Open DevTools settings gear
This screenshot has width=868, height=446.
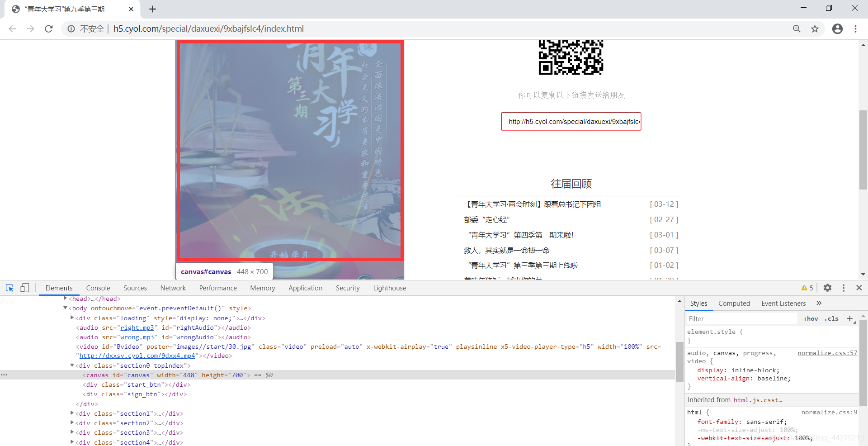click(827, 288)
